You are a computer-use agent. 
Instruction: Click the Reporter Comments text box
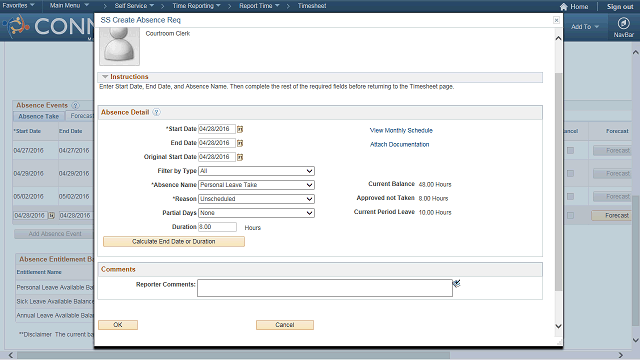pyautogui.click(x=324, y=288)
